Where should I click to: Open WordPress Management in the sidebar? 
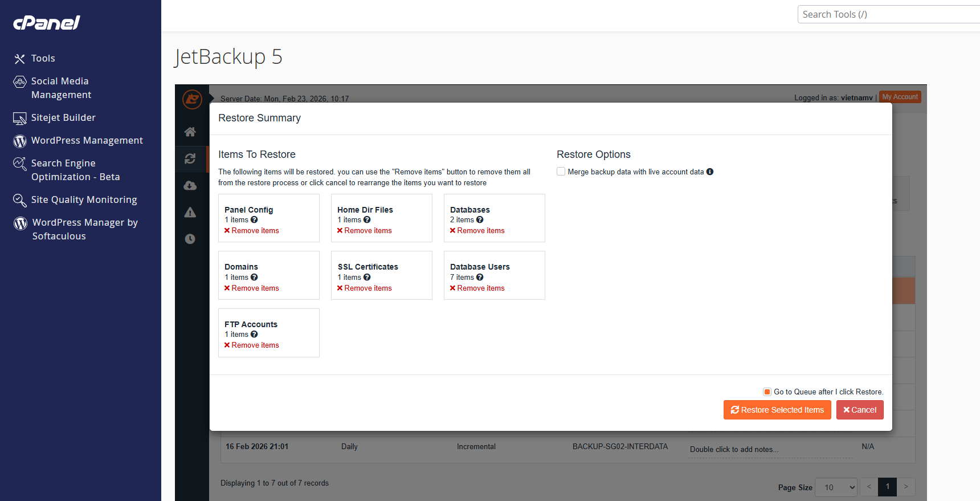[x=87, y=140]
